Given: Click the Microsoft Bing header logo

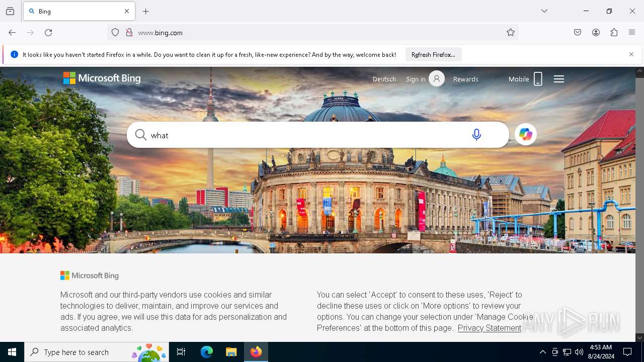Looking at the screenshot, I should click(x=102, y=78).
